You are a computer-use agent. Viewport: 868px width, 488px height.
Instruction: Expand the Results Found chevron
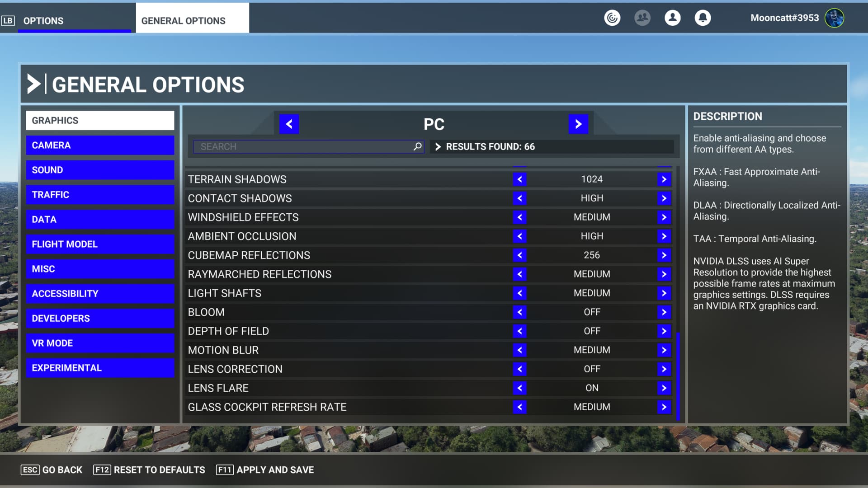[438, 146]
